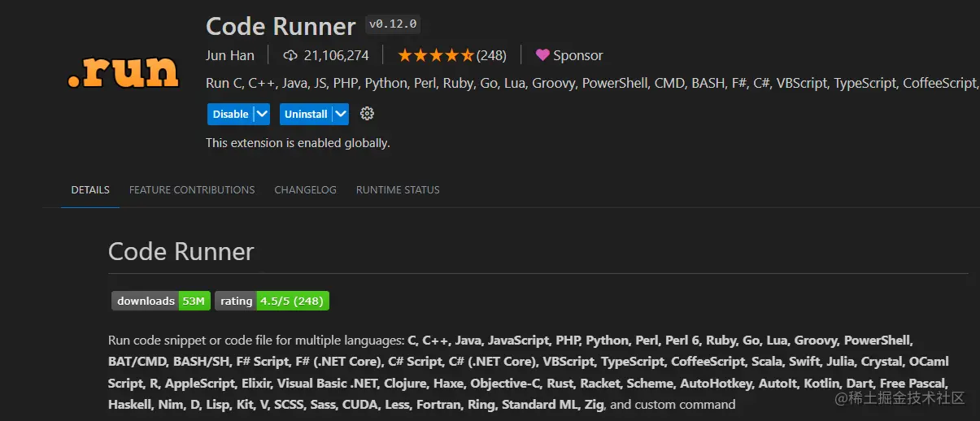Click the Code Runner header title
The width and height of the screenshot is (980, 421).
[x=281, y=26]
